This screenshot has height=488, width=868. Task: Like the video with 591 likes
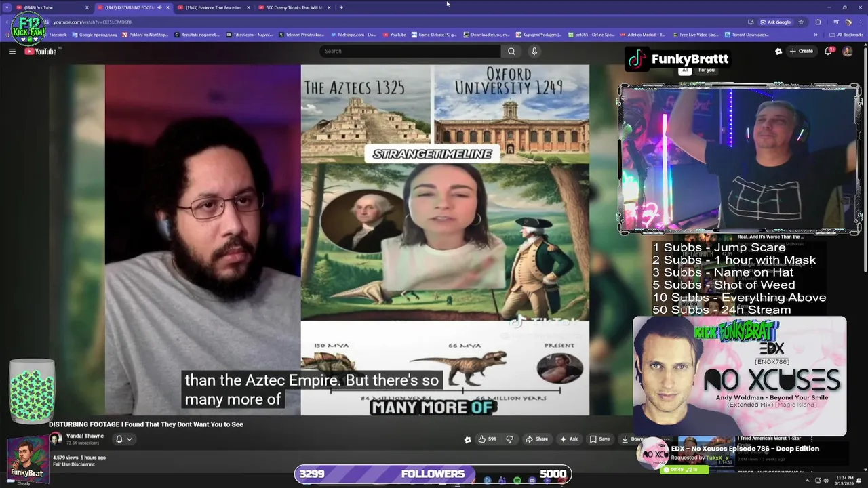[487, 439]
